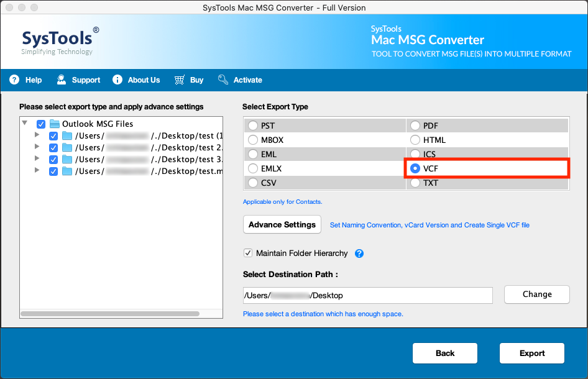
Task: Uncheck the Desktop/test 3. folder checkbox
Action: (53, 159)
